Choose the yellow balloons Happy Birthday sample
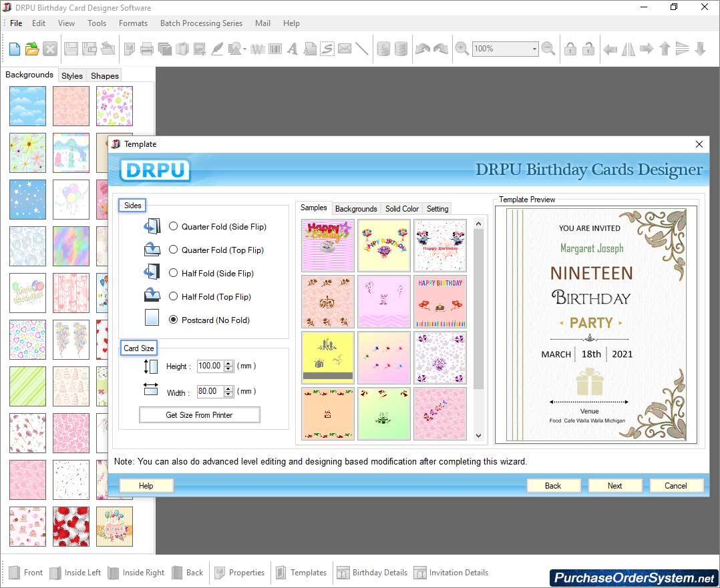 [383, 245]
